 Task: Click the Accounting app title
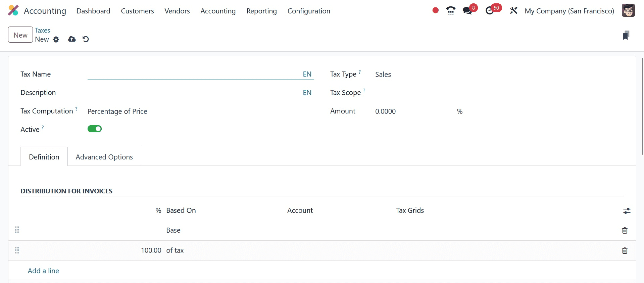[x=45, y=11]
